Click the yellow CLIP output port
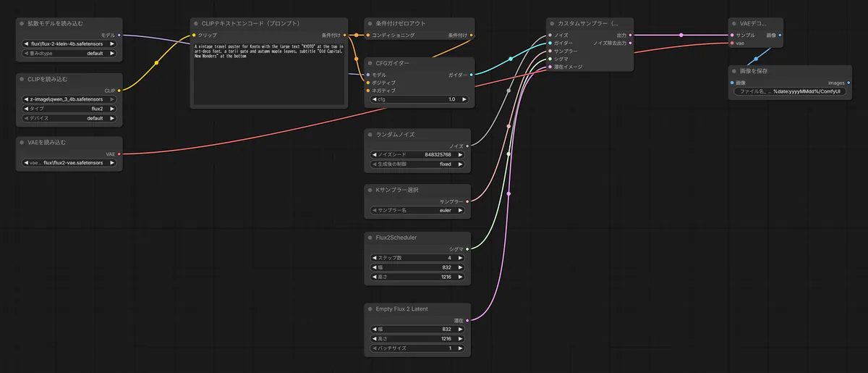The height and width of the screenshot is (373, 868). (119, 91)
